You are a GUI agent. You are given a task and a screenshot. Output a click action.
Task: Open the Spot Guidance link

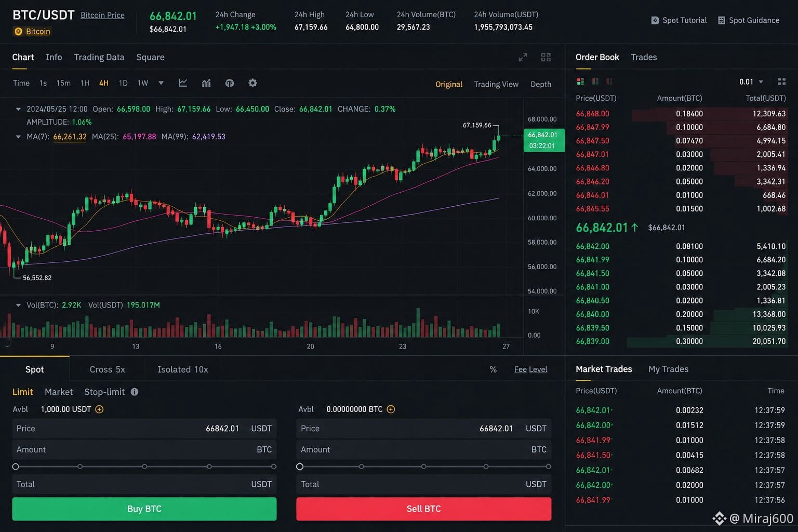pyautogui.click(x=749, y=20)
